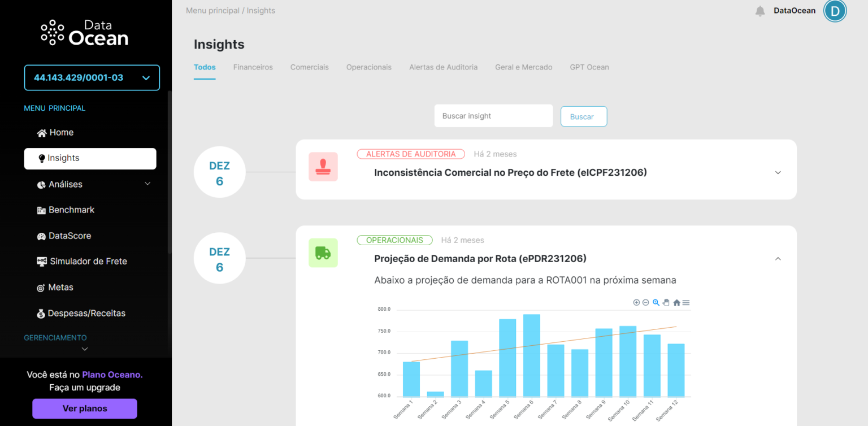
Task: Toggle box zoom mode on the chart
Action: point(656,302)
